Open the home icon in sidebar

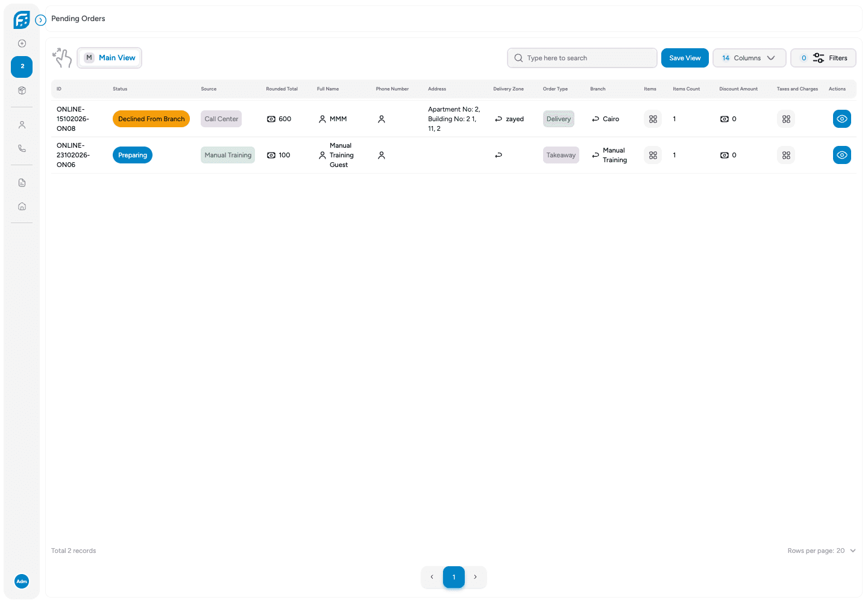tap(22, 206)
